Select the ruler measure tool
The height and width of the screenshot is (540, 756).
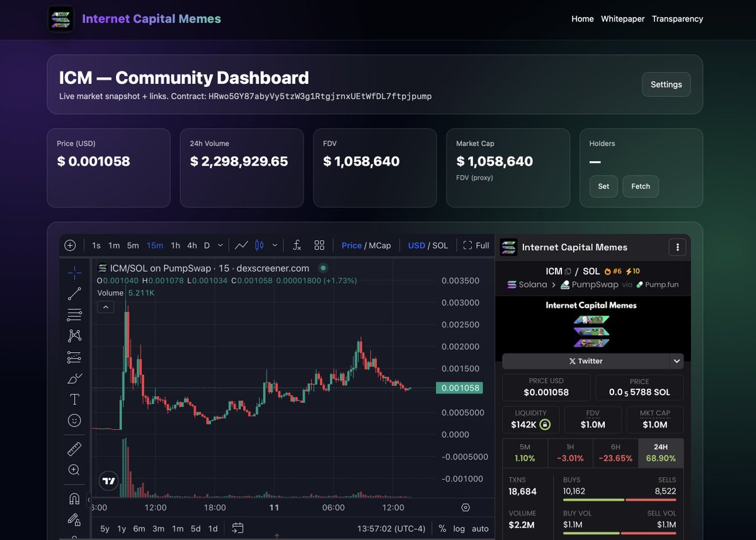[74, 449]
